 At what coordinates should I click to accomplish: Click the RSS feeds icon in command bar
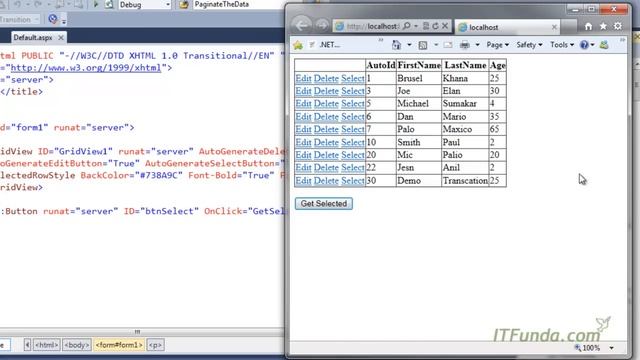tap(423, 45)
